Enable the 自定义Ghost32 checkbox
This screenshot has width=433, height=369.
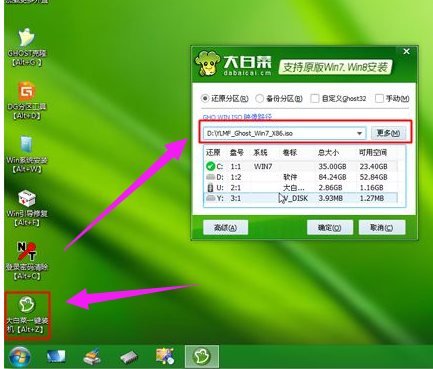click(314, 98)
